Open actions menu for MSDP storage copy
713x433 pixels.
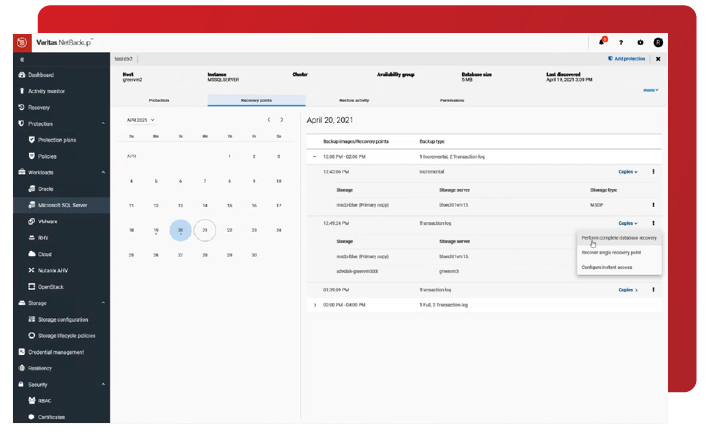coord(653,205)
